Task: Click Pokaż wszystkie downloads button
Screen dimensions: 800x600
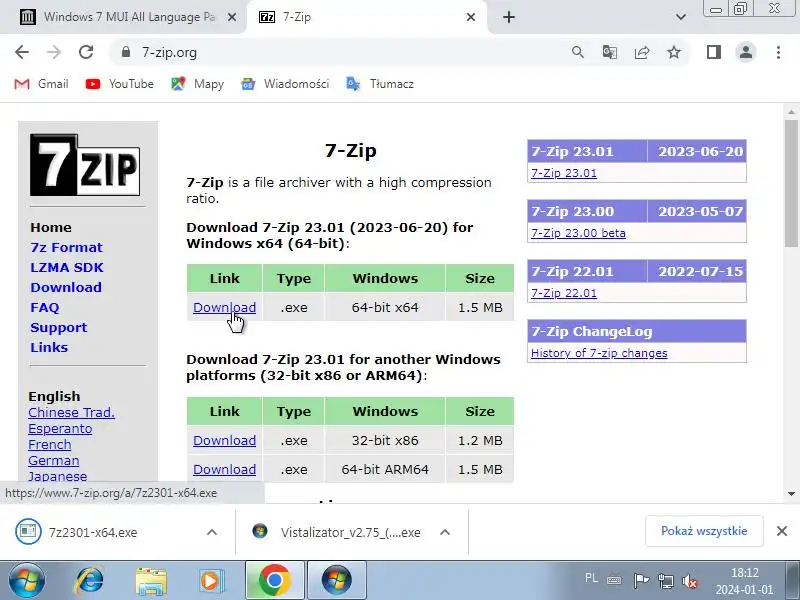Action: click(704, 531)
